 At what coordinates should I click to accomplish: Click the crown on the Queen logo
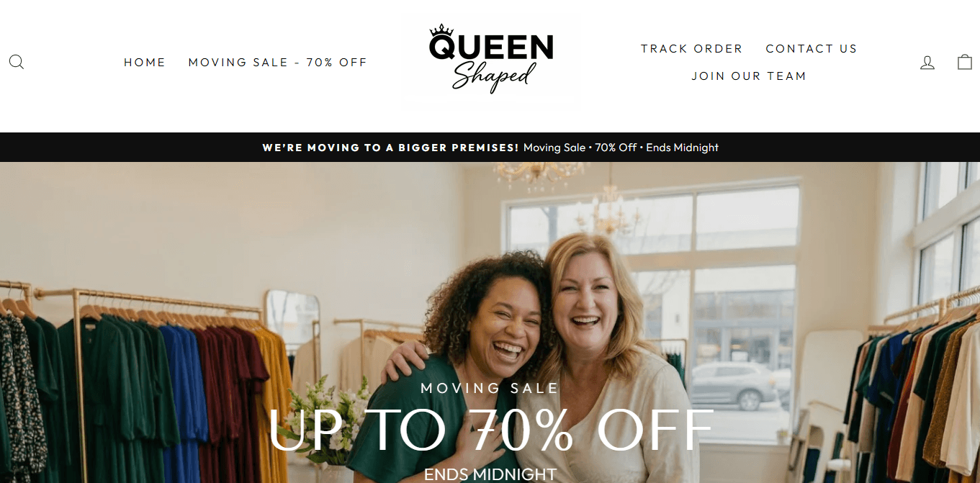pyautogui.click(x=439, y=30)
